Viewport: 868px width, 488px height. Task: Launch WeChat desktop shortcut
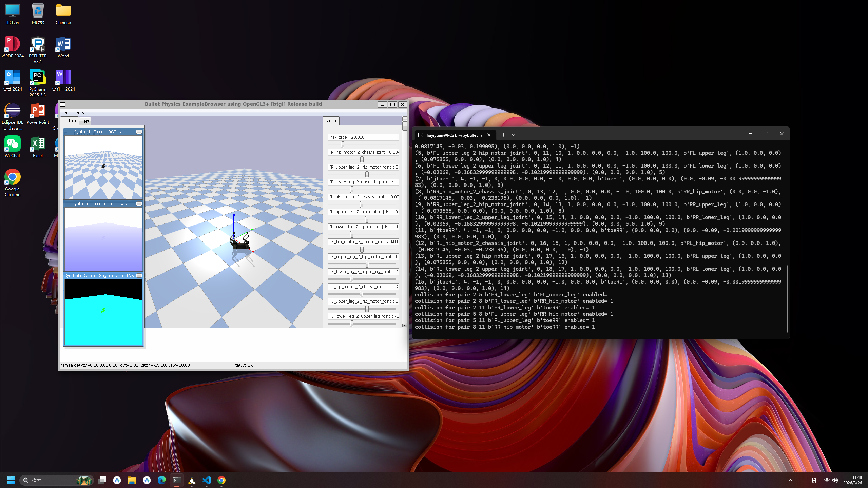click(x=13, y=147)
